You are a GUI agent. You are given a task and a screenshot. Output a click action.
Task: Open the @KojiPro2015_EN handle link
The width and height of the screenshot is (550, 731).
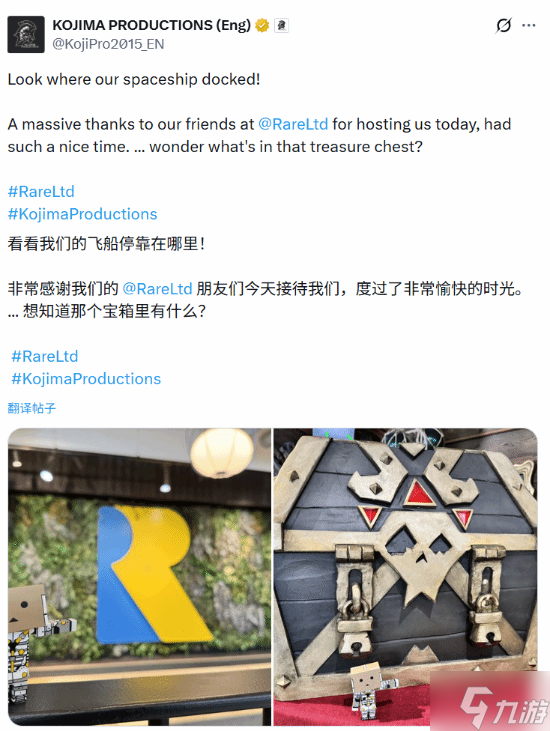point(108,44)
